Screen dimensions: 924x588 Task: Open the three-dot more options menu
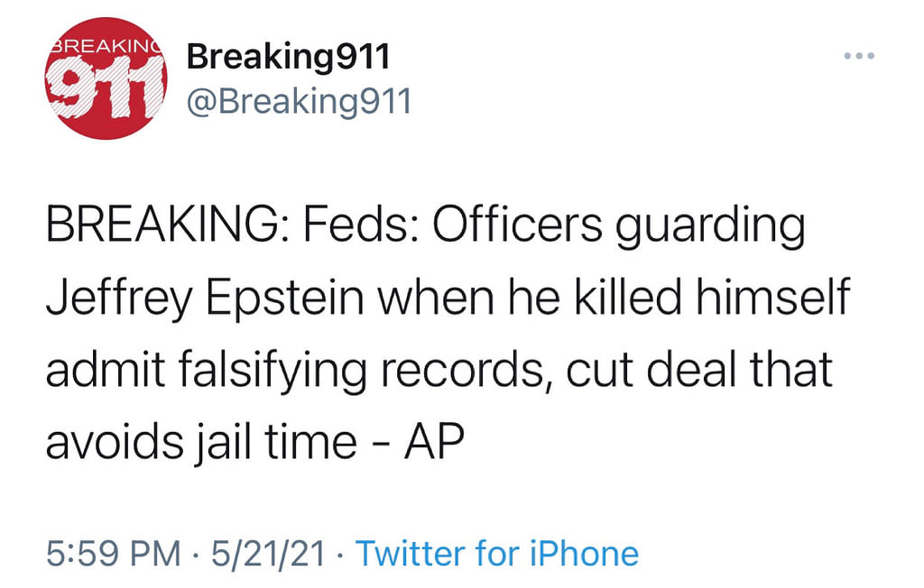[x=860, y=56]
